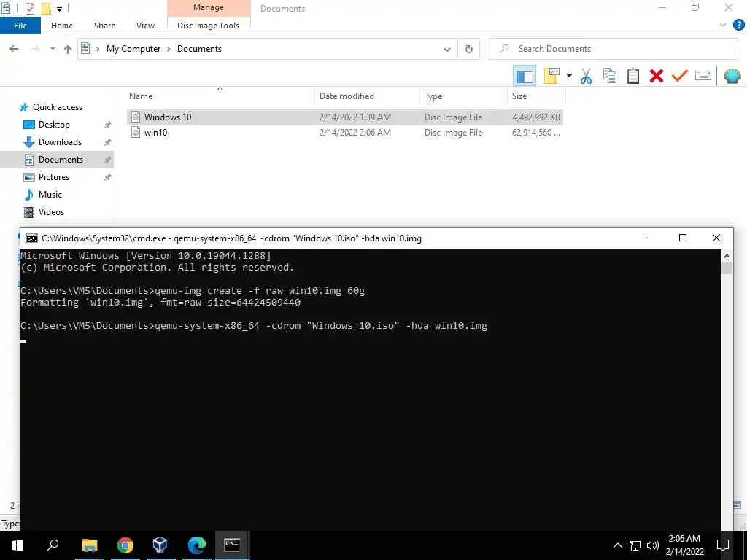Click New Folder icon in title bar
Image resolution: width=747 pixels, height=560 pixels.
[46, 9]
